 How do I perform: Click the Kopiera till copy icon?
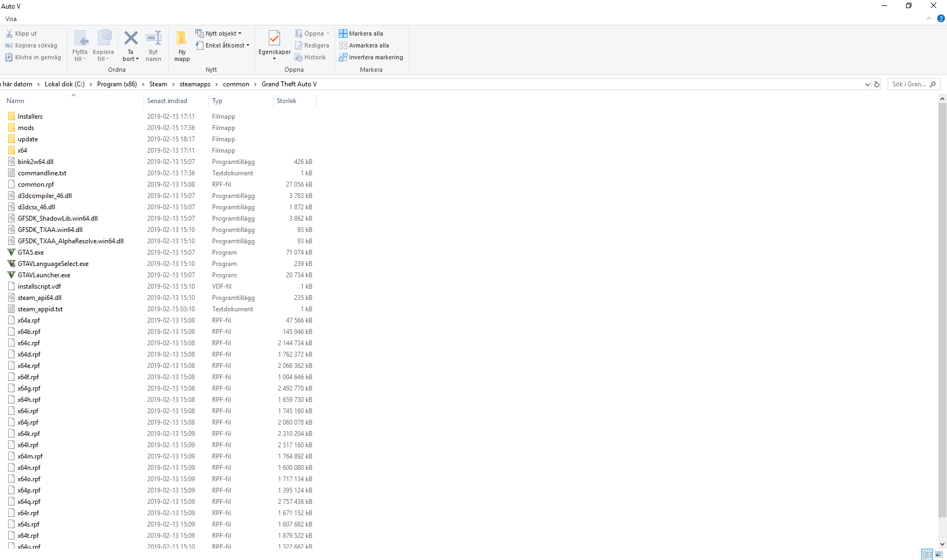tap(104, 38)
